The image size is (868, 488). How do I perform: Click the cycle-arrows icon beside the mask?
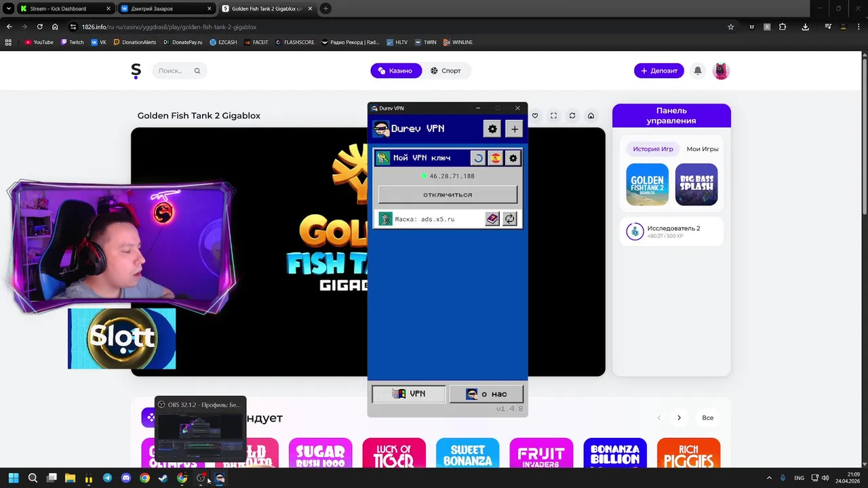(x=509, y=219)
